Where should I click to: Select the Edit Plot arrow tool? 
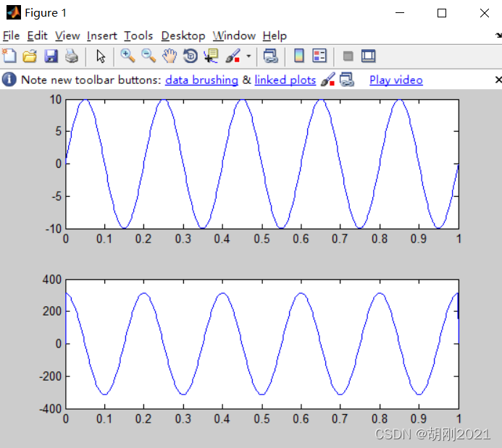[x=101, y=56]
